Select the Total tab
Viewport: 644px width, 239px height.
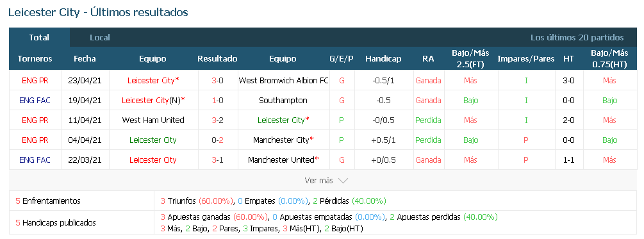pos(39,37)
